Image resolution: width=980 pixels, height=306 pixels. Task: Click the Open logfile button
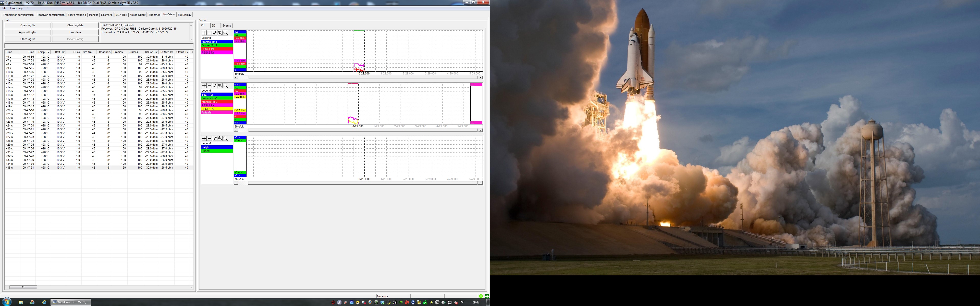click(28, 25)
